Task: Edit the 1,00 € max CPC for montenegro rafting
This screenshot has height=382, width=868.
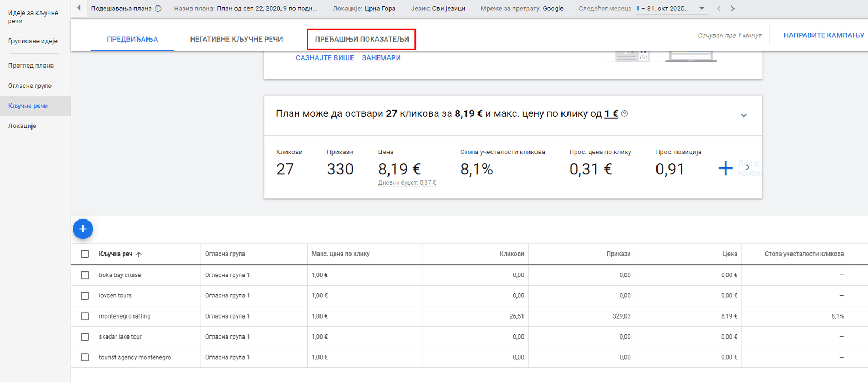Action: [x=320, y=316]
